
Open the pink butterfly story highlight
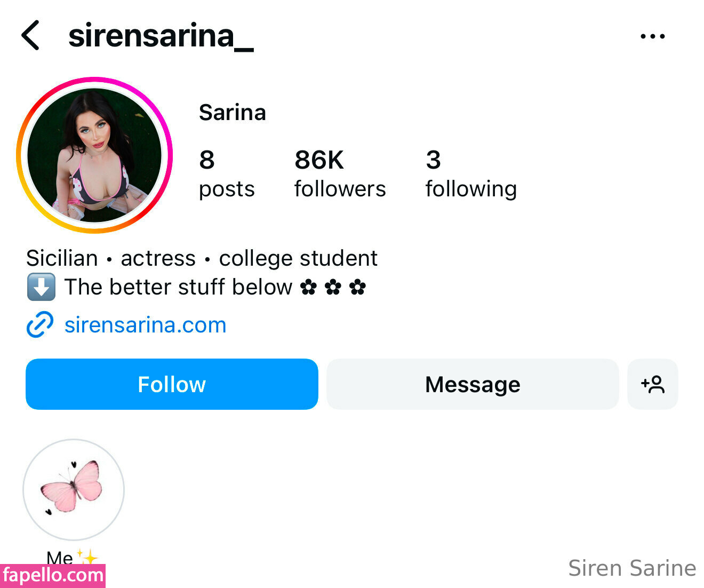(74, 489)
